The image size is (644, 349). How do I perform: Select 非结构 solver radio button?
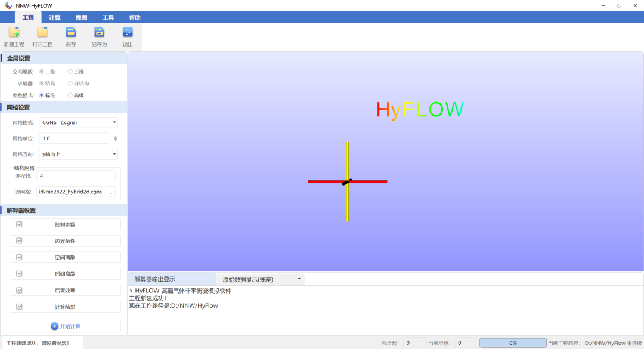(x=70, y=84)
